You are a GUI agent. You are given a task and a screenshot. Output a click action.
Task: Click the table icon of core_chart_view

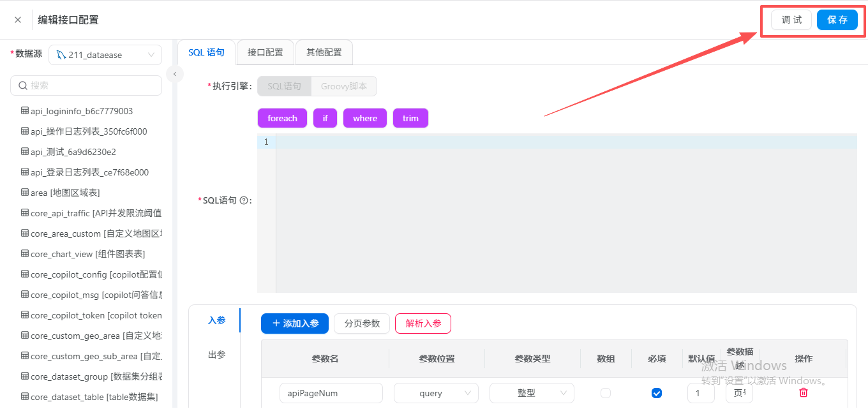coord(25,254)
